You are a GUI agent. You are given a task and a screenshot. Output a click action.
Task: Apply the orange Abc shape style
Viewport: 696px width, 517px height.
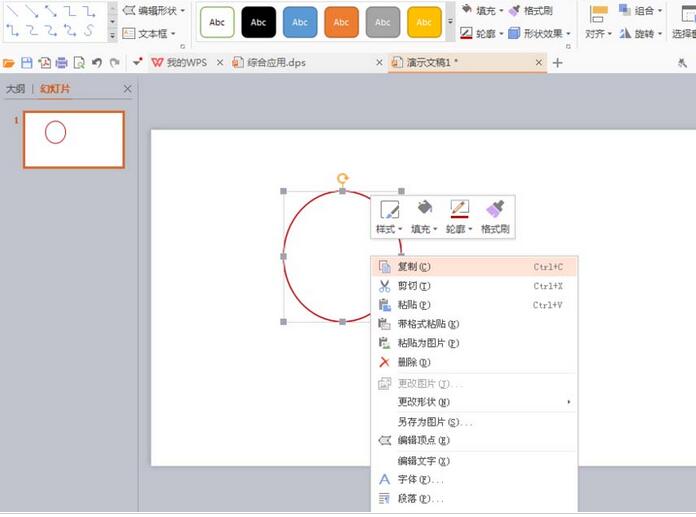click(x=341, y=22)
